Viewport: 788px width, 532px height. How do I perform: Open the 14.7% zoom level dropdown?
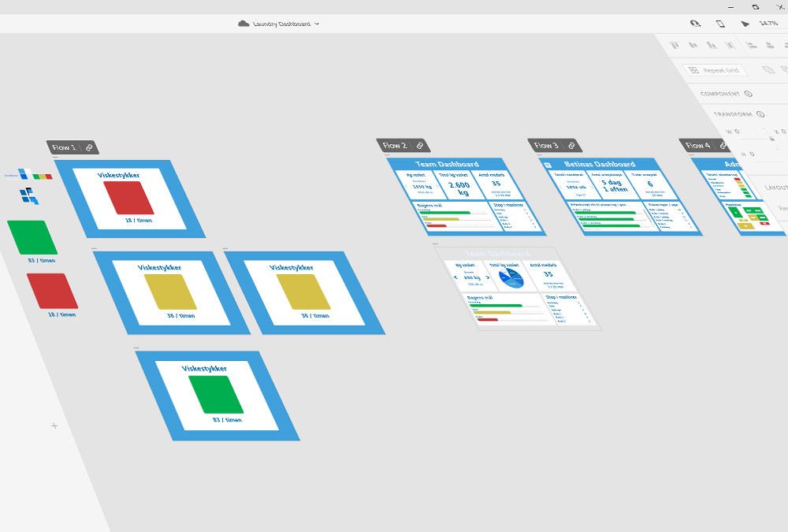point(769,24)
